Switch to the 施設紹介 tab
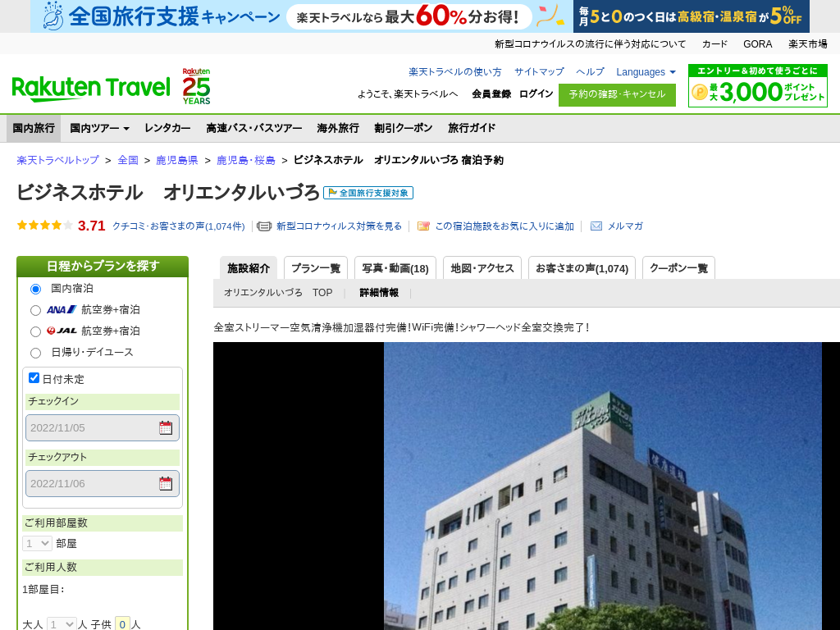840x630 pixels. [x=249, y=268]
